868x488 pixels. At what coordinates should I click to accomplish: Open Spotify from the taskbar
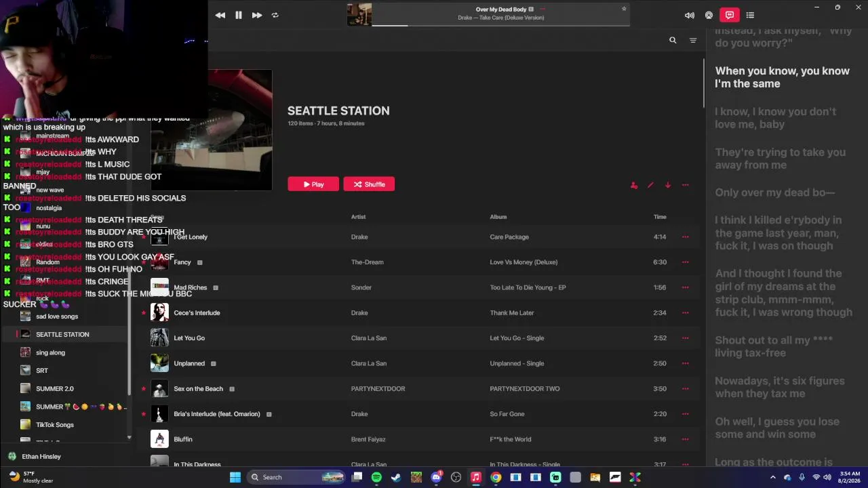pos(376,477)
